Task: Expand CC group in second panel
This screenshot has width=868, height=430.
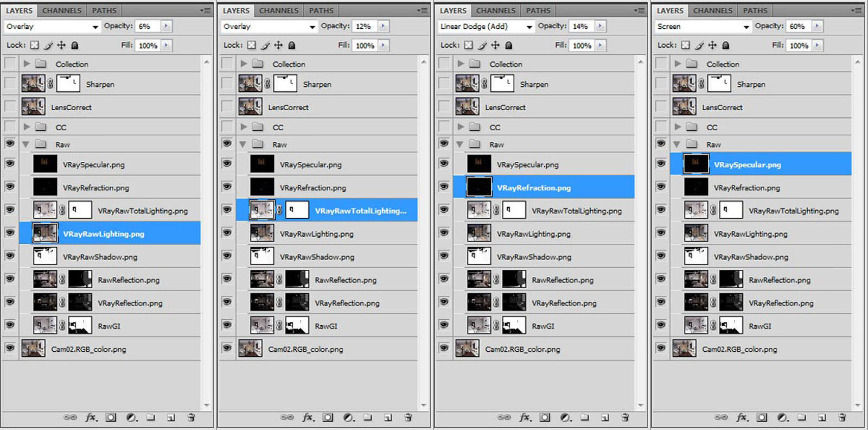Action: click(x=243, y=127)
